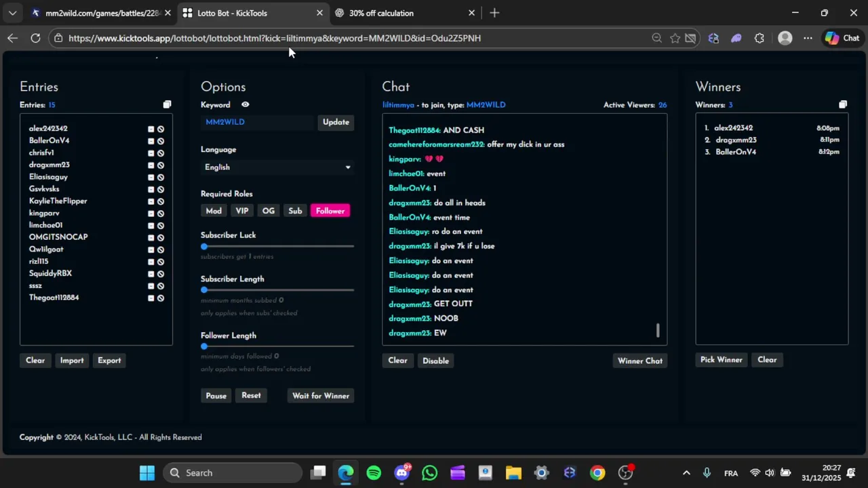Screen dimensions: 868x488
Task: Toggle keyword visibility eye icon
Action: [x=245, y=104]
